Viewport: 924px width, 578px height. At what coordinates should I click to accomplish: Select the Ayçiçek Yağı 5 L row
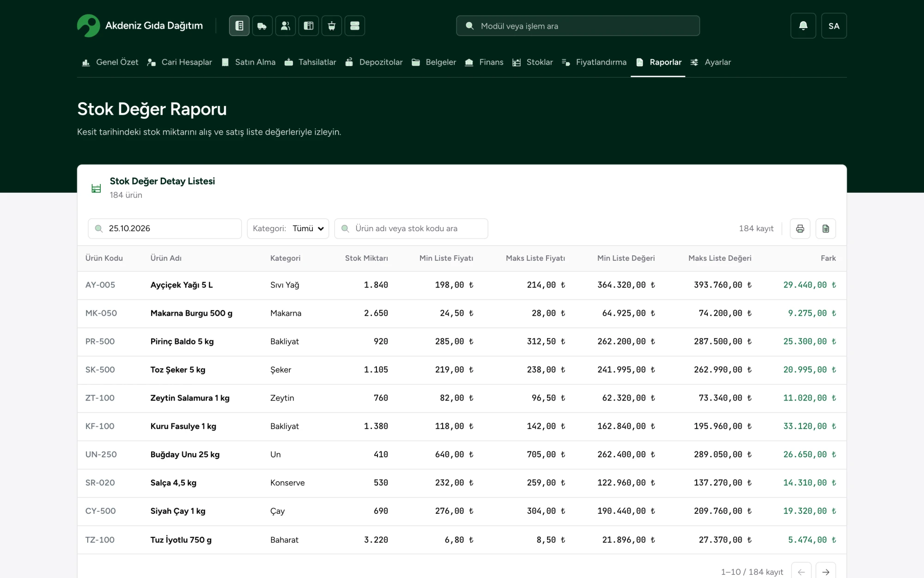click(462, 285)
